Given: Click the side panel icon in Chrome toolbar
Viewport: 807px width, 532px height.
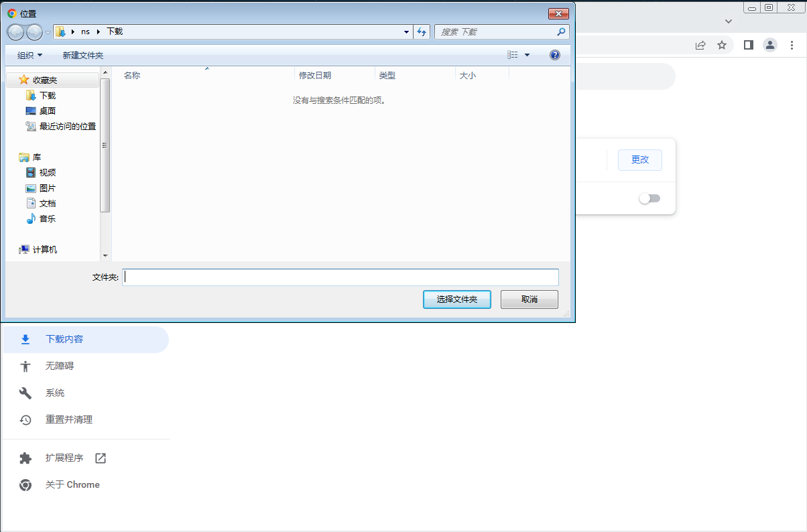Looking at the screenshot, I should coord(749,45).
